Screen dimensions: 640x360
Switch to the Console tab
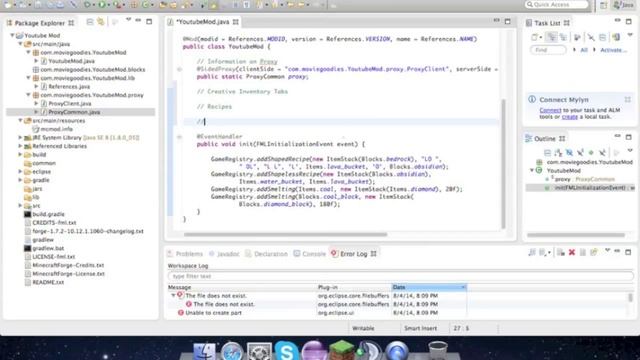pos(310,254)
